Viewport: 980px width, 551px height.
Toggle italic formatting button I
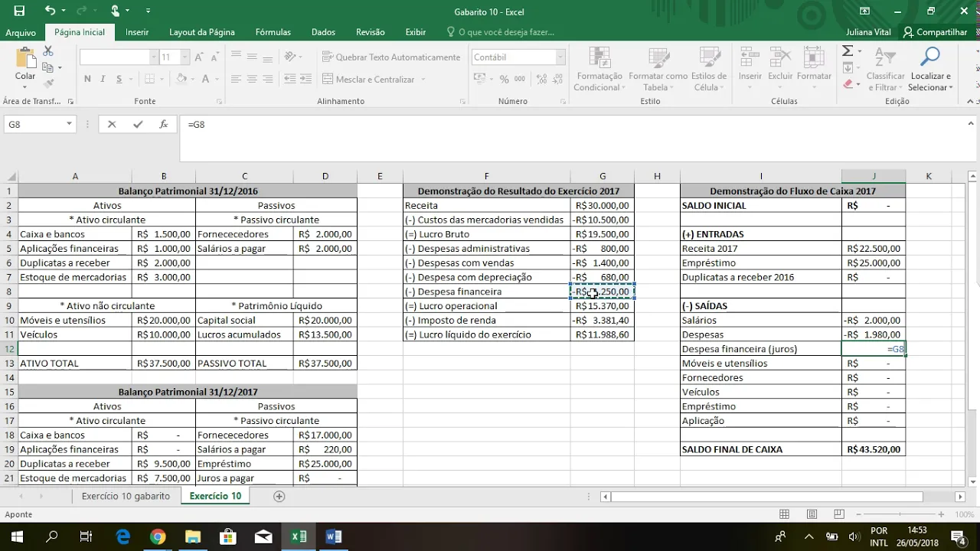[x=103, y=79]
